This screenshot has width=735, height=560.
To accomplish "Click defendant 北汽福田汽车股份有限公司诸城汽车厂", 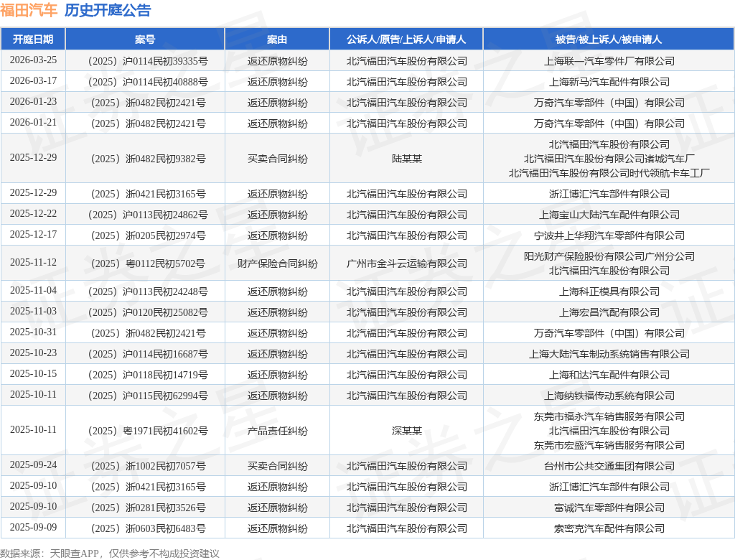I will tap(609, 159).
